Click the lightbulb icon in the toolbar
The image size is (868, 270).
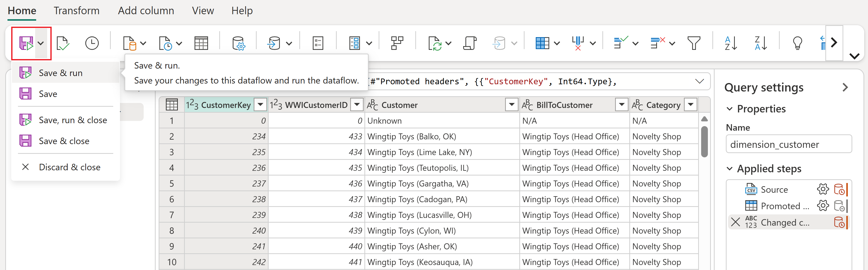click(x=797, y=43)
